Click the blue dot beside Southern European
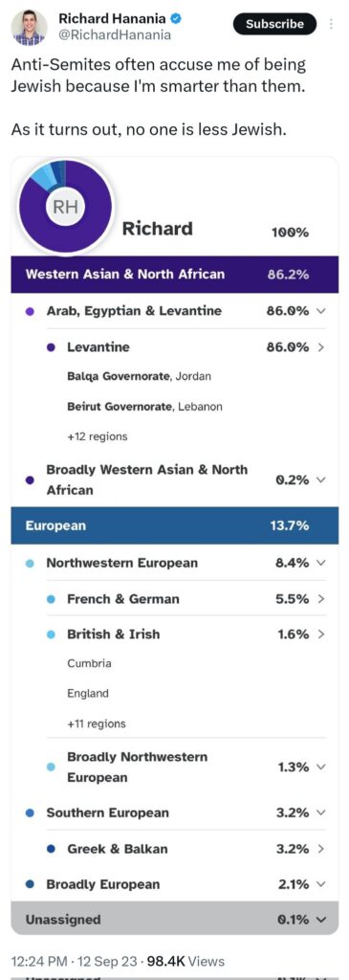Image resolution: width=349 pixels, height=980 pixels. [30, 813]
